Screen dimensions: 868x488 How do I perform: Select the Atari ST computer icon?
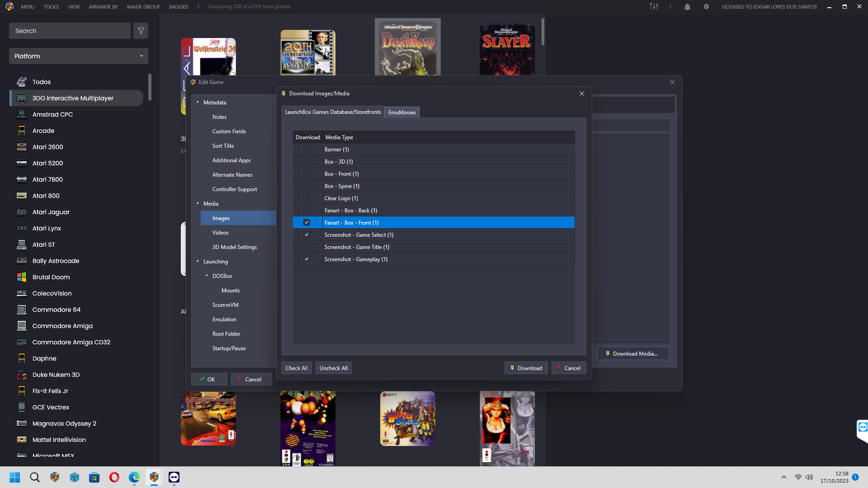[22, 244]
